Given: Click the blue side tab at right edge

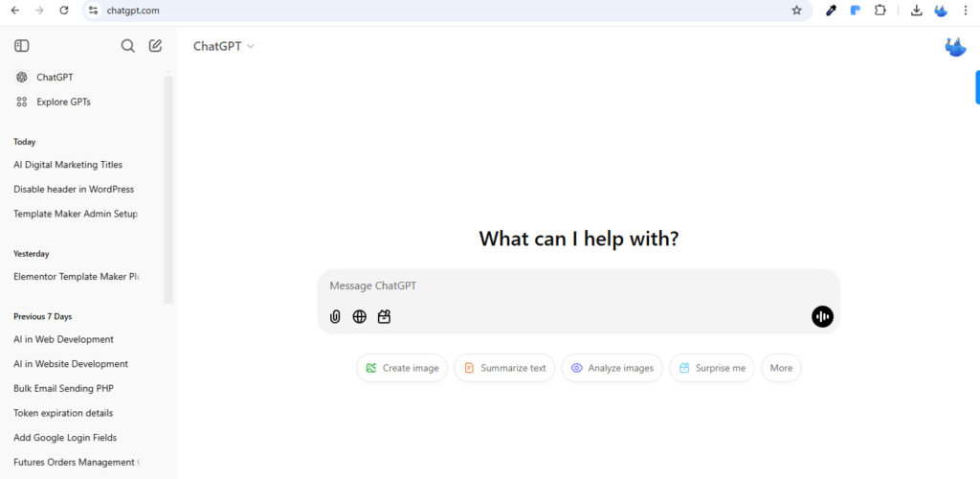Looking at the screenshot, I should click(x=977, y=87).
